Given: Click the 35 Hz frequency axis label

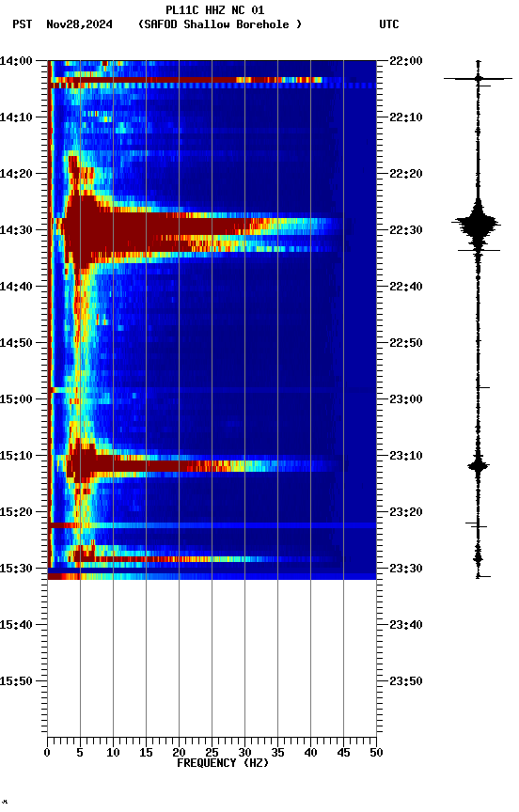Looking at the screenshot, I should coord(277,753).
